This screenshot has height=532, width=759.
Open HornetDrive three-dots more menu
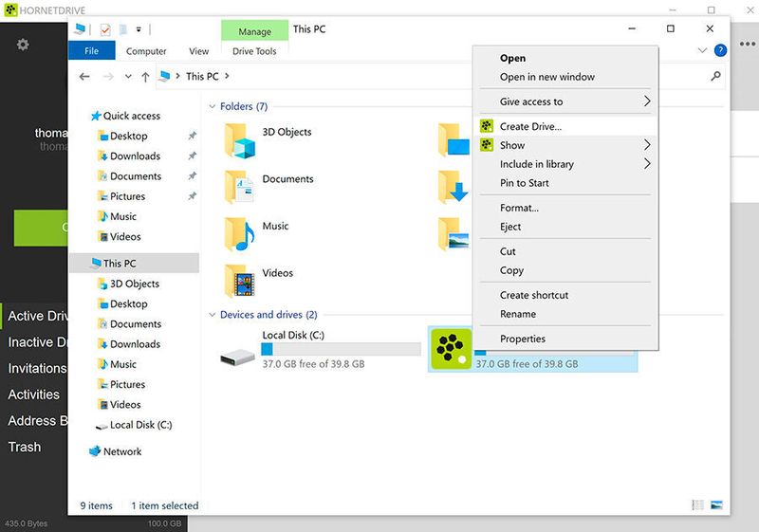point(748,44)
